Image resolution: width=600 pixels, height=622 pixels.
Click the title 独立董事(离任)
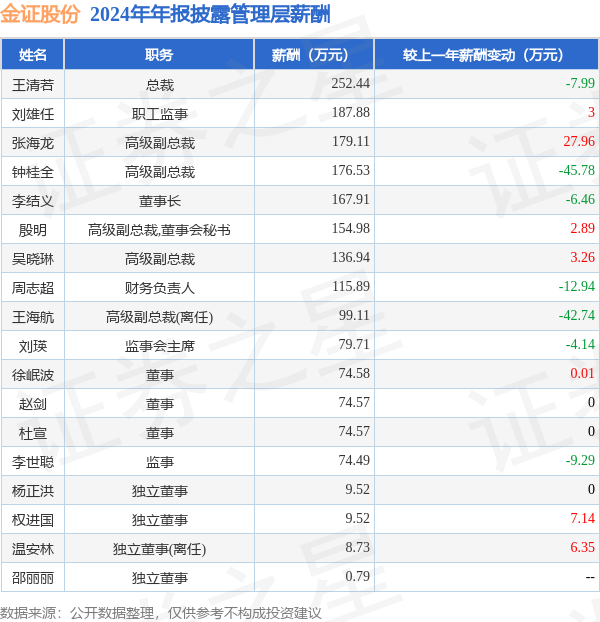159,549
